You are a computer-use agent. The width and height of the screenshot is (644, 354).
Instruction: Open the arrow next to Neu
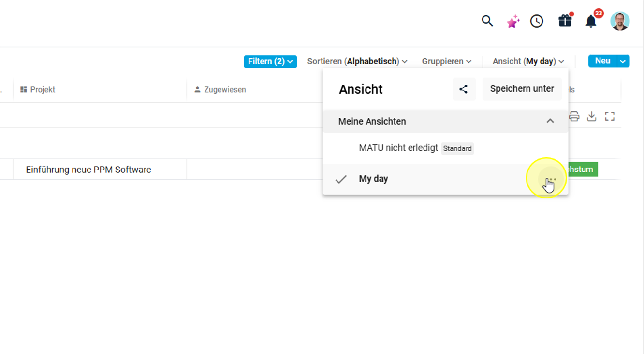pos(623,61)
